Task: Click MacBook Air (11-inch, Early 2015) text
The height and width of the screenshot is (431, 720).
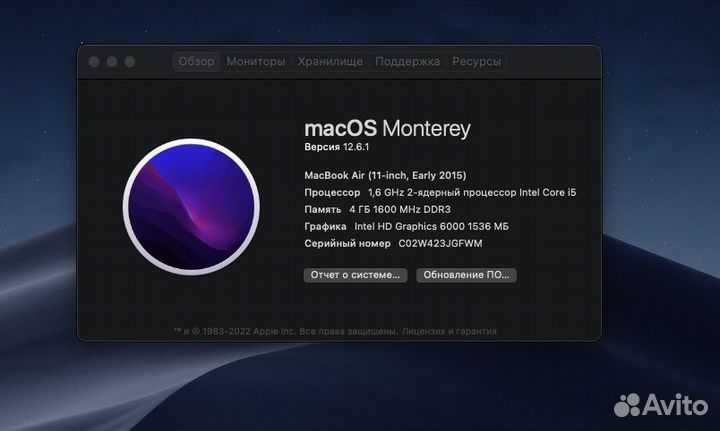Action: [x=385, y=175]
